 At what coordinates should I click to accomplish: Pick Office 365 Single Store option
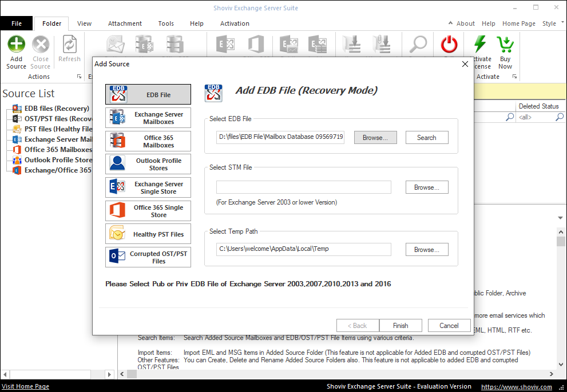tap(148, 211)
